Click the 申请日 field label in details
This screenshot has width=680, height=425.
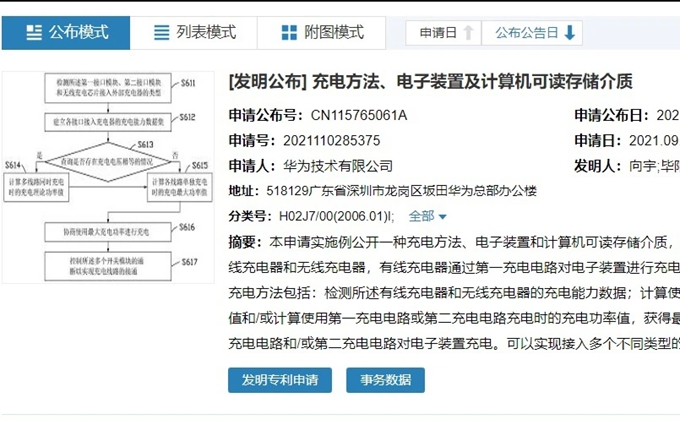pos(598,141)
